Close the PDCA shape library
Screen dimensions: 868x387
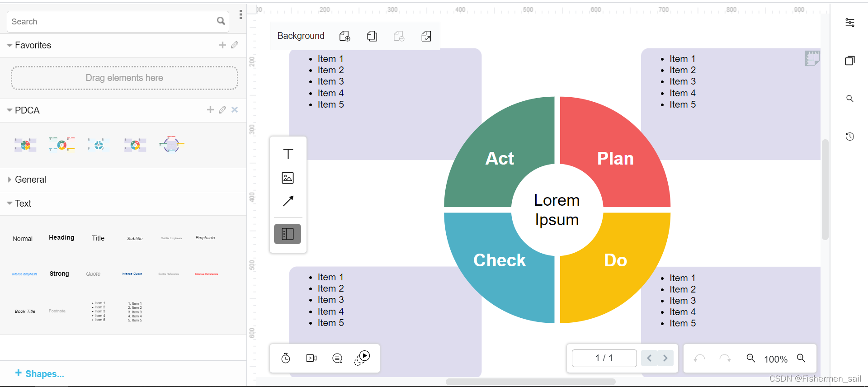click(235, 110)
